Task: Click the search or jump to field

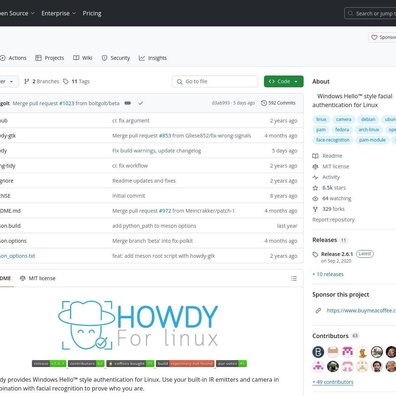Action: (x=370, y=14)
